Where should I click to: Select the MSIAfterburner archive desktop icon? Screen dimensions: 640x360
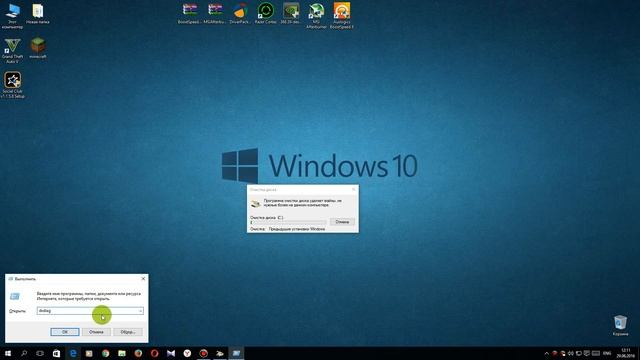coord(215,13)
